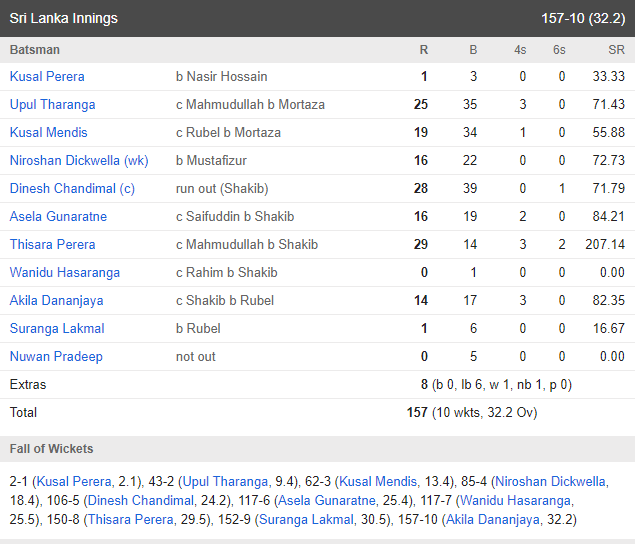Open Kusal Perera's batsman profile link
637x544 pixels.
pyautogui.click(x=47, y=76)
